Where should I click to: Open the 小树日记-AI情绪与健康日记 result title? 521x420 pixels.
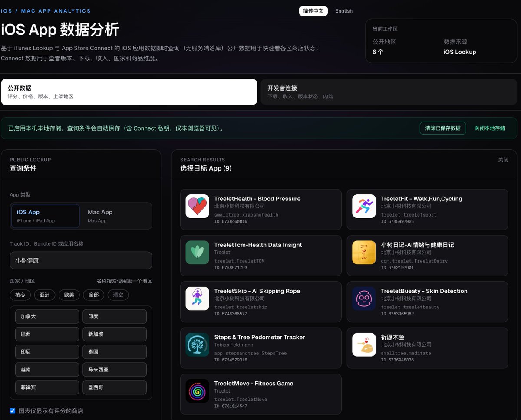tap(417, 245)
